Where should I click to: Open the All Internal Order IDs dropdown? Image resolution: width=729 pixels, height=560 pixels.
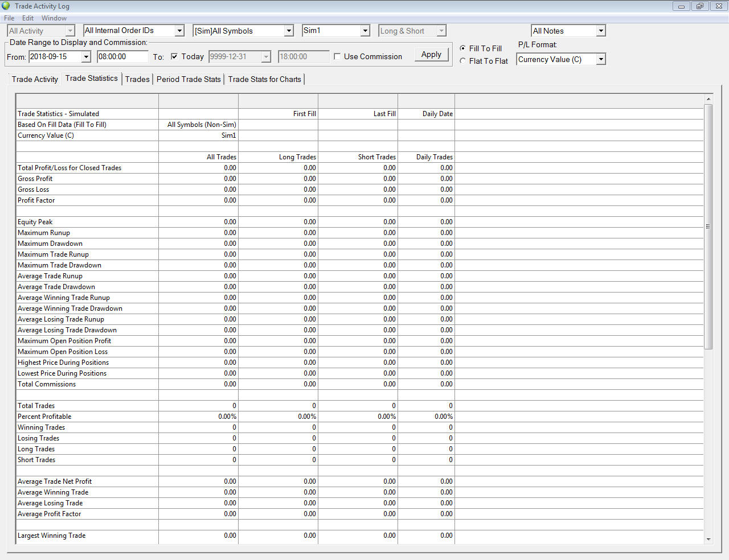[179, 31]
